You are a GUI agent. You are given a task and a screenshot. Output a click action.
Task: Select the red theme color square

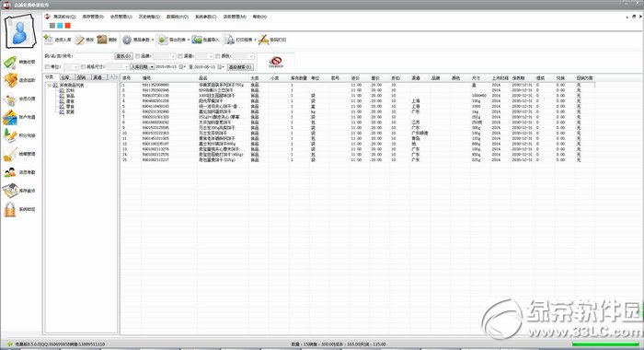(68, 26)
